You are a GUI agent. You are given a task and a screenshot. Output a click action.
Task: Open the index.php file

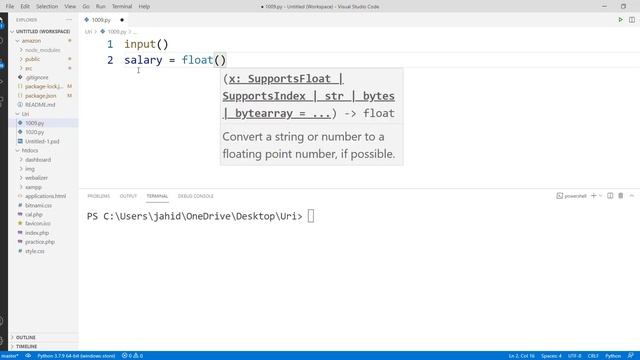click(x=37, y=233)
